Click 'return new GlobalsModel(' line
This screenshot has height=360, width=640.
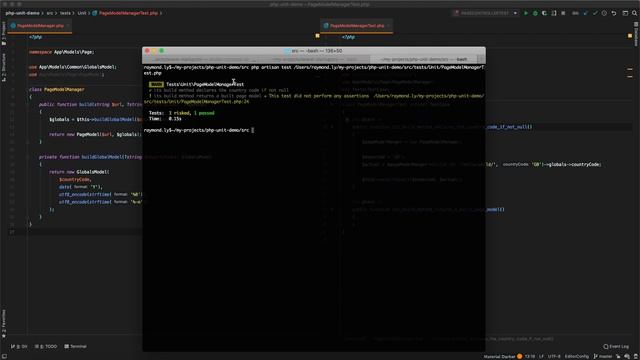pos(79,172)
